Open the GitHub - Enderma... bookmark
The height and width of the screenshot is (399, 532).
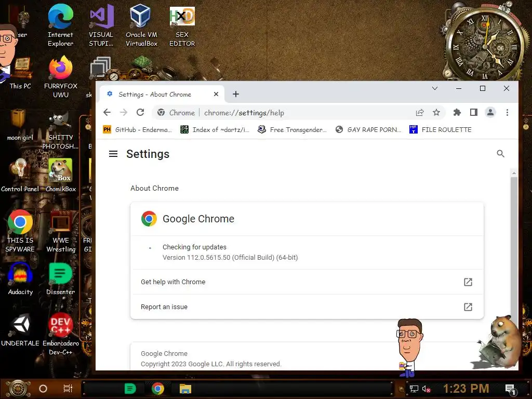pyautogui.click(x=137, y=129)
